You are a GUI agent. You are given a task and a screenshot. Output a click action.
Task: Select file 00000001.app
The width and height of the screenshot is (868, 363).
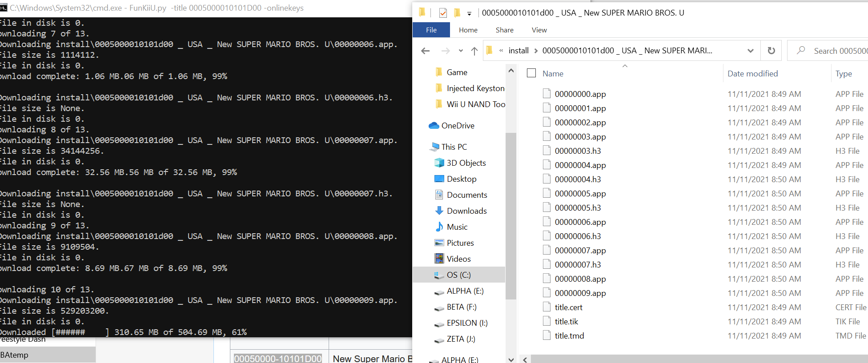coord(580,108)
